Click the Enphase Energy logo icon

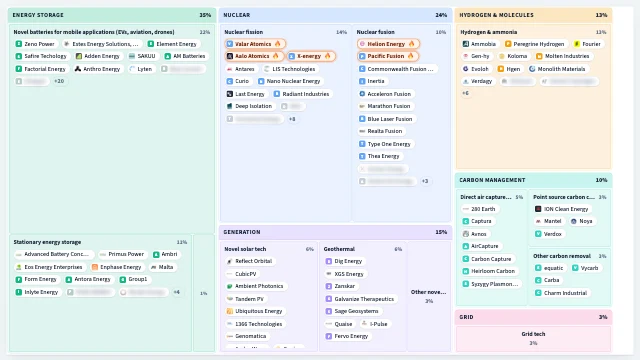click(x=95, y=267)
